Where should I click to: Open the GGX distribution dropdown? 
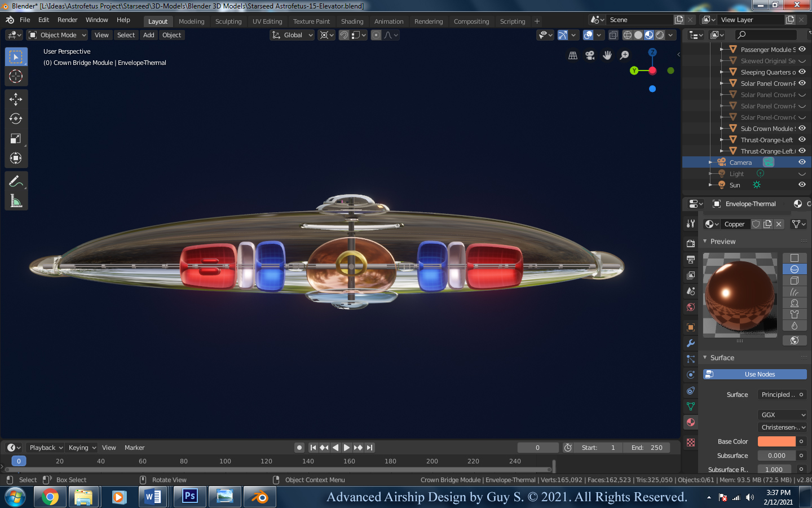click(783, 415)
